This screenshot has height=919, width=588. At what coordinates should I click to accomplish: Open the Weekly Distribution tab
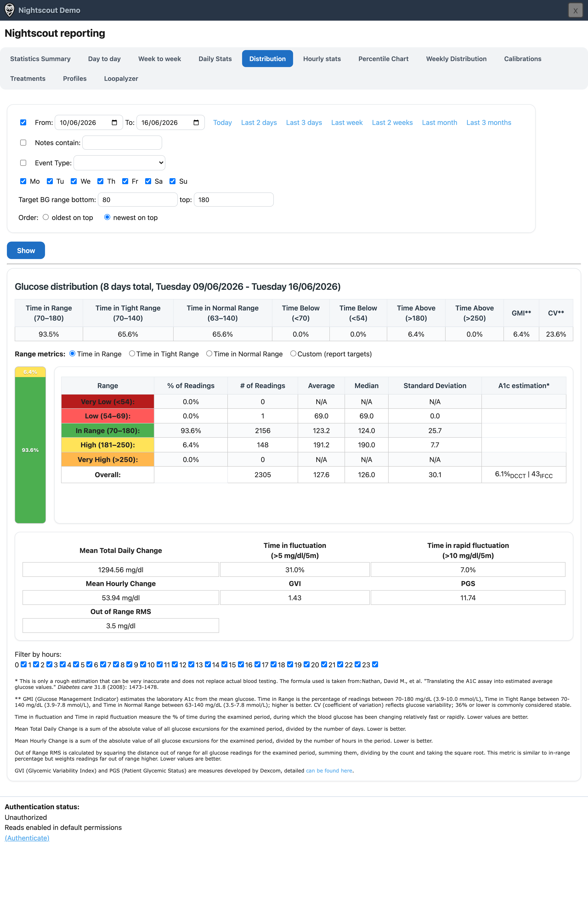tap(456, 59)
